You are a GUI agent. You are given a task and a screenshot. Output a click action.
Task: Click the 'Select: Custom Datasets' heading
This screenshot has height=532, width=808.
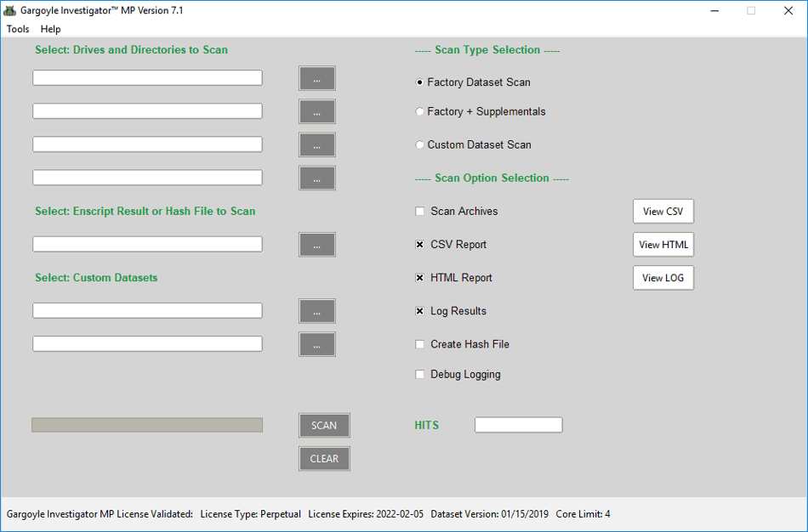pos(96,278)
